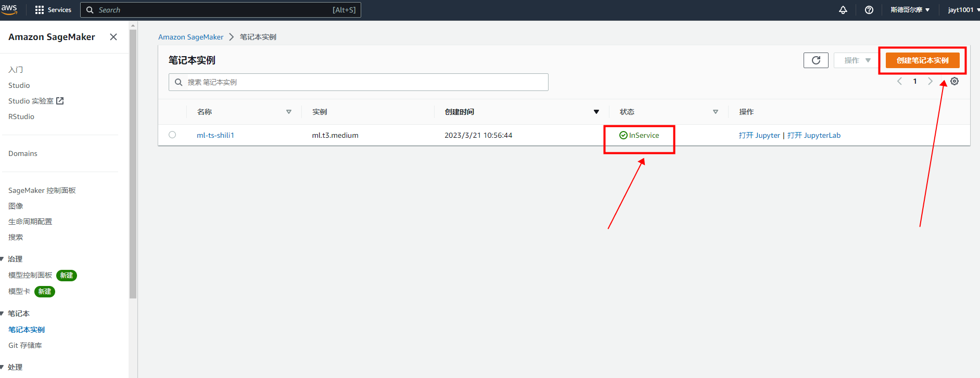Open 笔记本实例 in the sidebar
This screenshot has width=980, height=378.
27,330
